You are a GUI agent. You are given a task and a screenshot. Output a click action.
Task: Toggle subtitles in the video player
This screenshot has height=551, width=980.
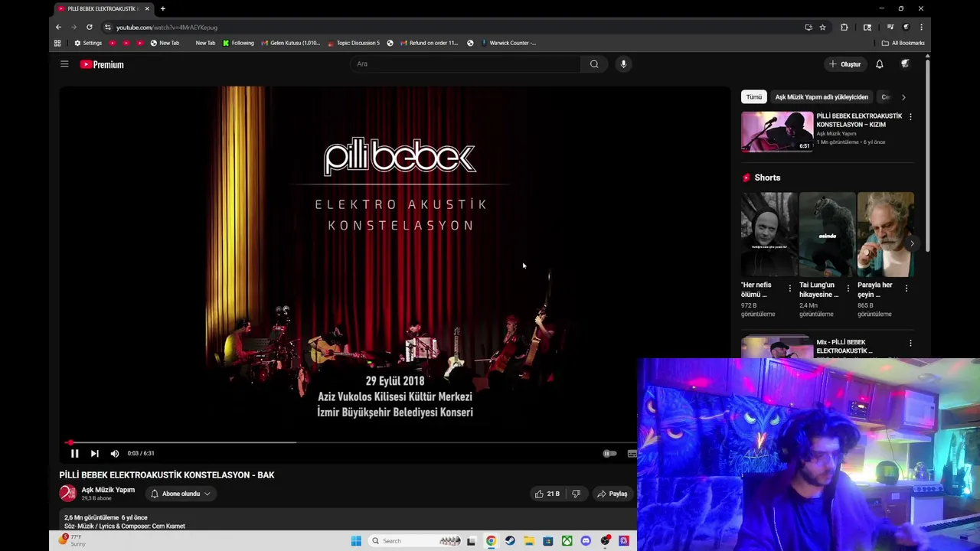coord(632,453)
